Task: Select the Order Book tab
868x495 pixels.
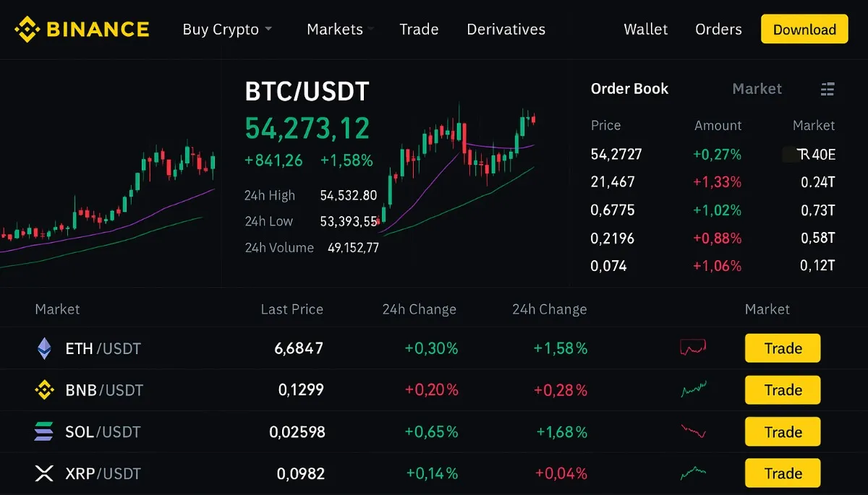Action: [629, 89]
